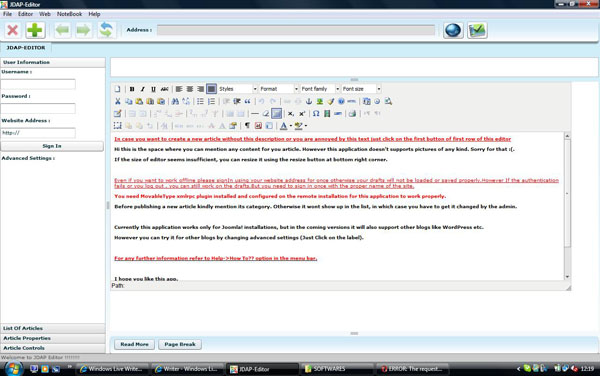Viewport: 600px width, 376px height.
Task: Click the blue globe icon beside address
Action: (x=453, y=30)
